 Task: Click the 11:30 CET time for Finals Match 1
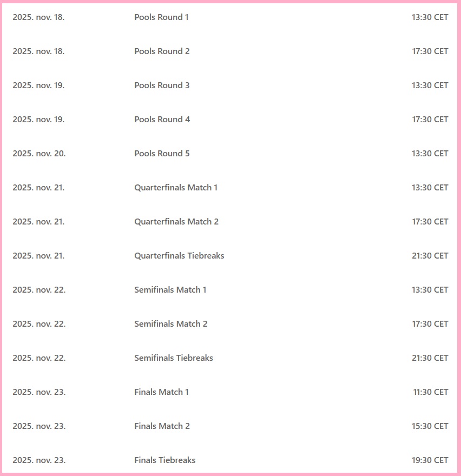431,392
